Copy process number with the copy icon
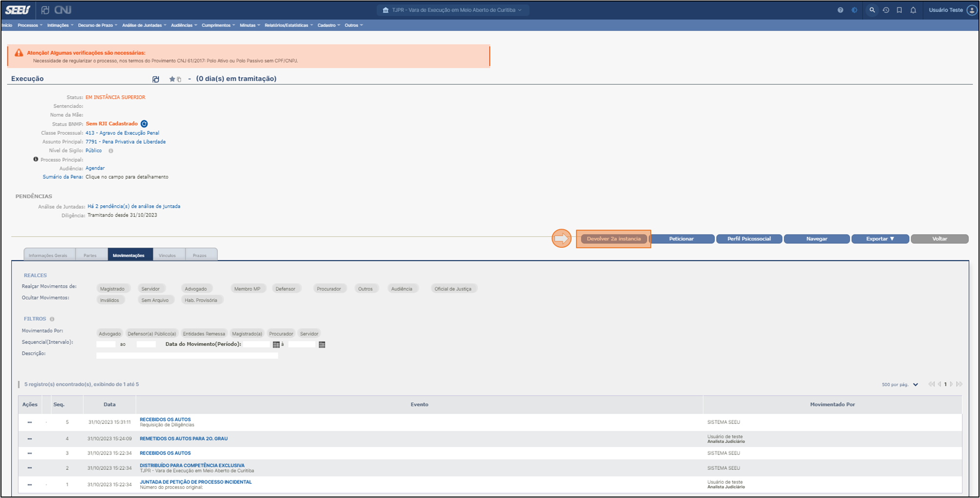Viewport: 980px width, 498px height. click(x=179, y=80)
